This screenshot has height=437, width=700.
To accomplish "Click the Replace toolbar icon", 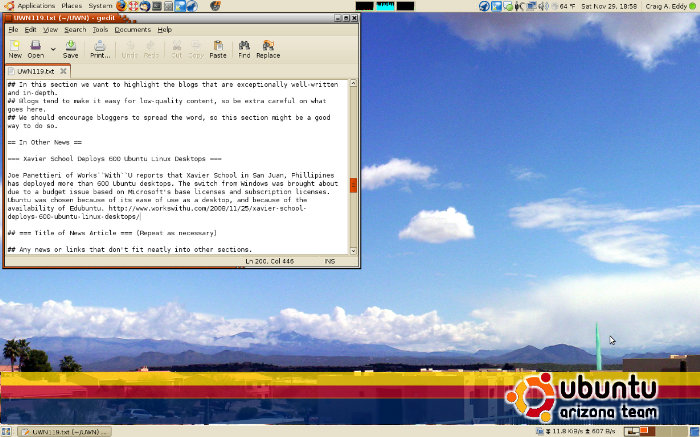I will [269, 49].
